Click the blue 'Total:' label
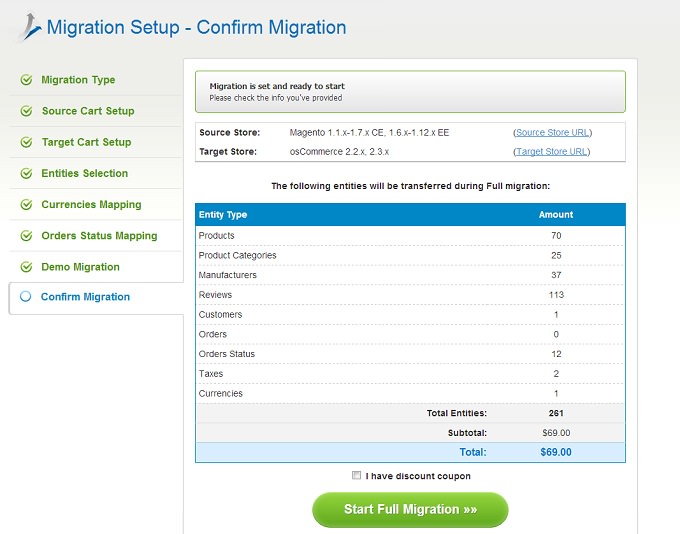680x534 pixels. pyautogui.click(x=473, y=452)
